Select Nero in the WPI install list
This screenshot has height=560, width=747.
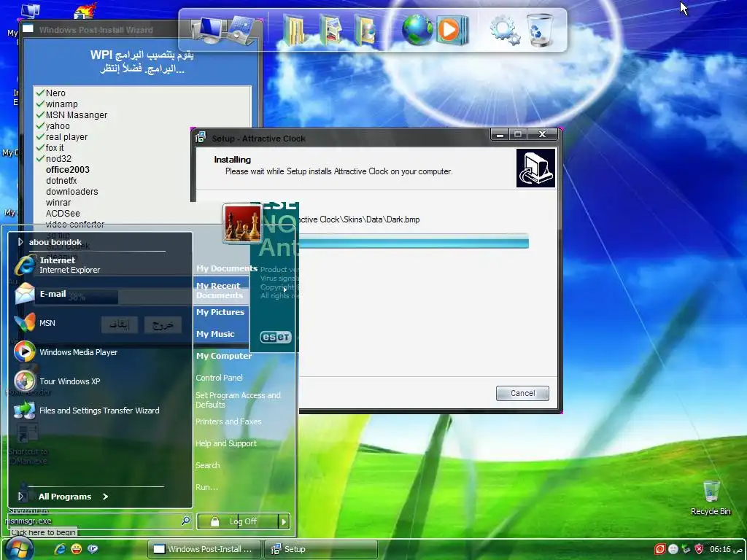(x=55, y=93)
